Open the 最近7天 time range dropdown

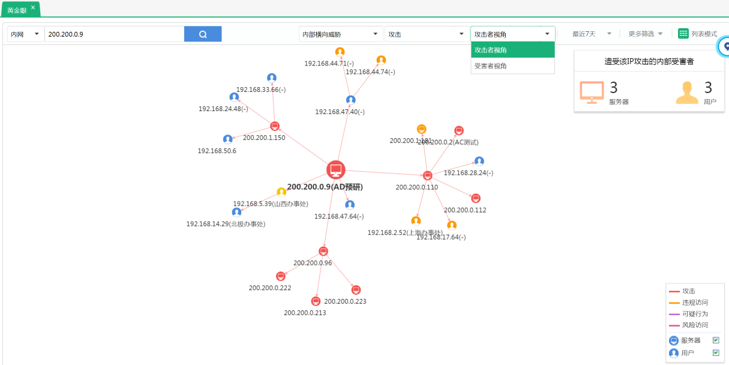click(x=591, y=34)
